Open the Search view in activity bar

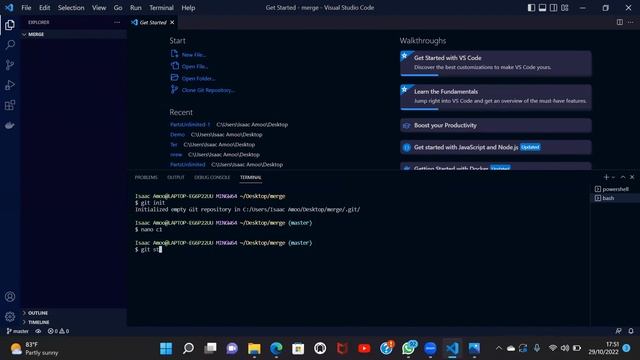[x=10, y=45]
